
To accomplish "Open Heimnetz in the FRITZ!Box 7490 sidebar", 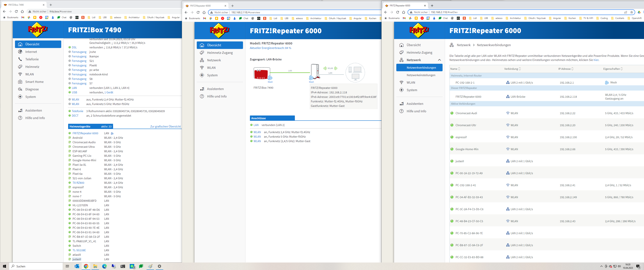I will click(38, 67).
